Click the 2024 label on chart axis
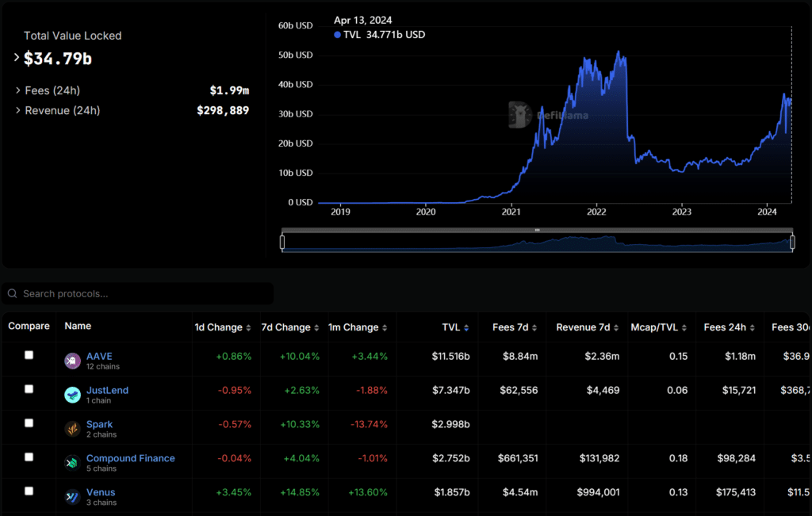This screenshot has width=812, height=516. [767, 212]
